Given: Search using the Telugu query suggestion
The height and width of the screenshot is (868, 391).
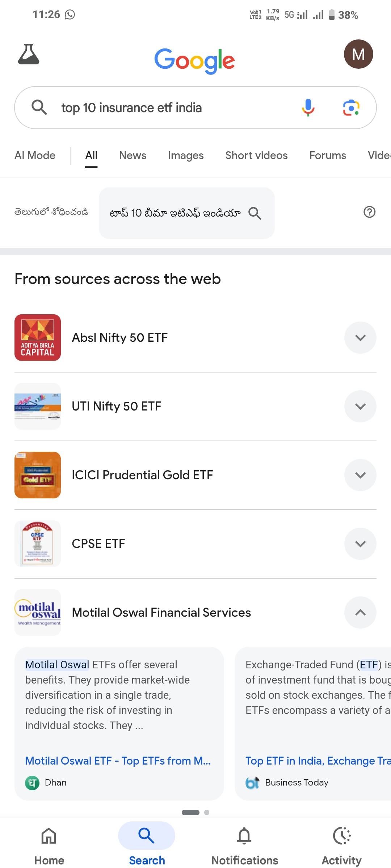Looking at the screenshot, I should [186, 213].
